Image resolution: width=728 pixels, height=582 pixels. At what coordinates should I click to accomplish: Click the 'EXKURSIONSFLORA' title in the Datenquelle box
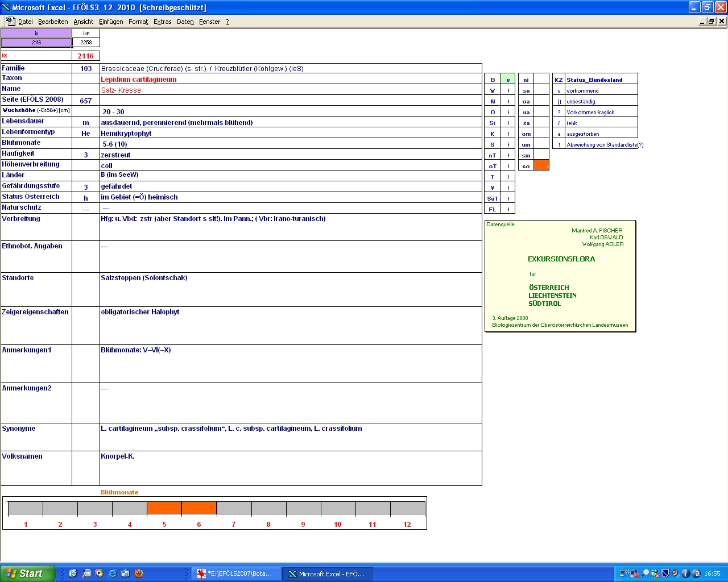click(561, 259)
